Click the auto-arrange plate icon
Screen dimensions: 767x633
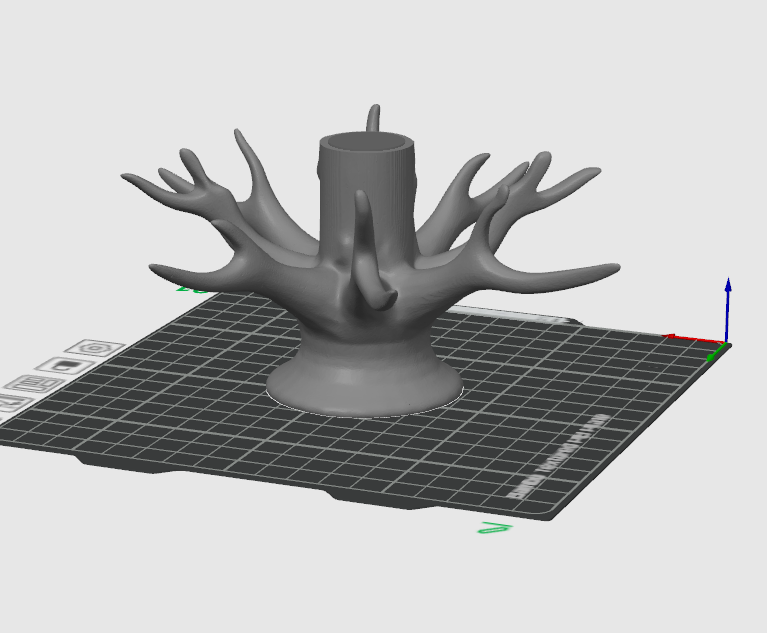37,384
